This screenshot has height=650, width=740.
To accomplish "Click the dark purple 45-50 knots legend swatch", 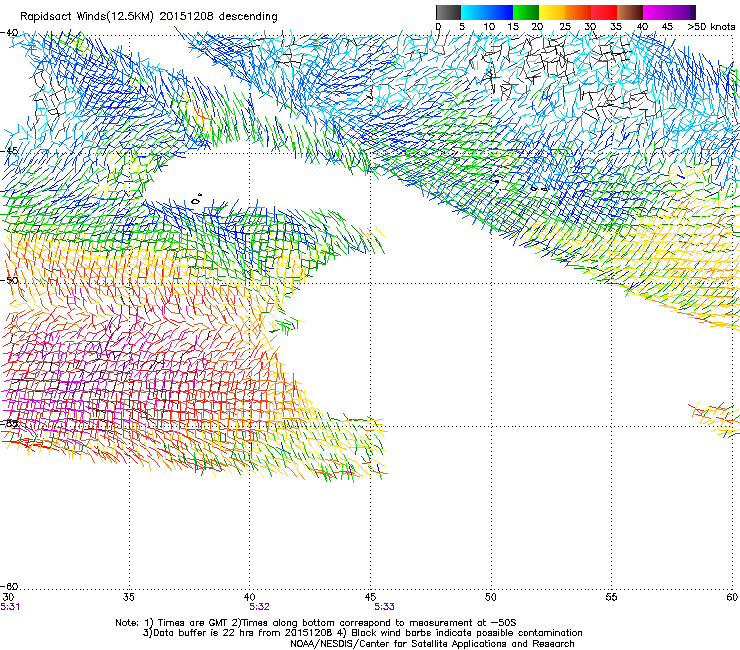I will 682,12.
